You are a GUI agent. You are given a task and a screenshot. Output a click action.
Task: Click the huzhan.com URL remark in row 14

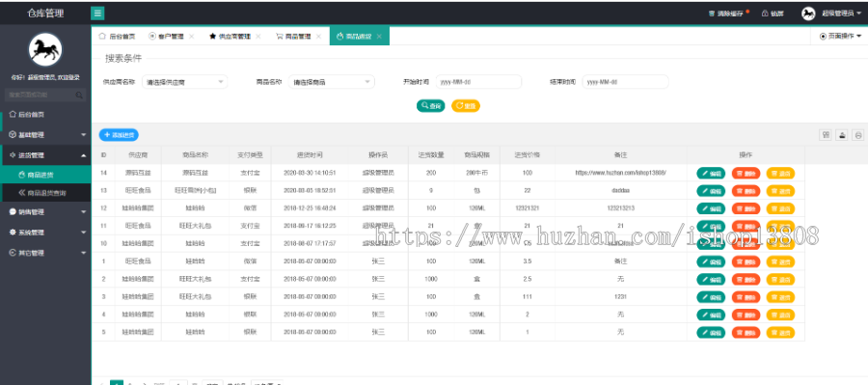tap(620, 173)
